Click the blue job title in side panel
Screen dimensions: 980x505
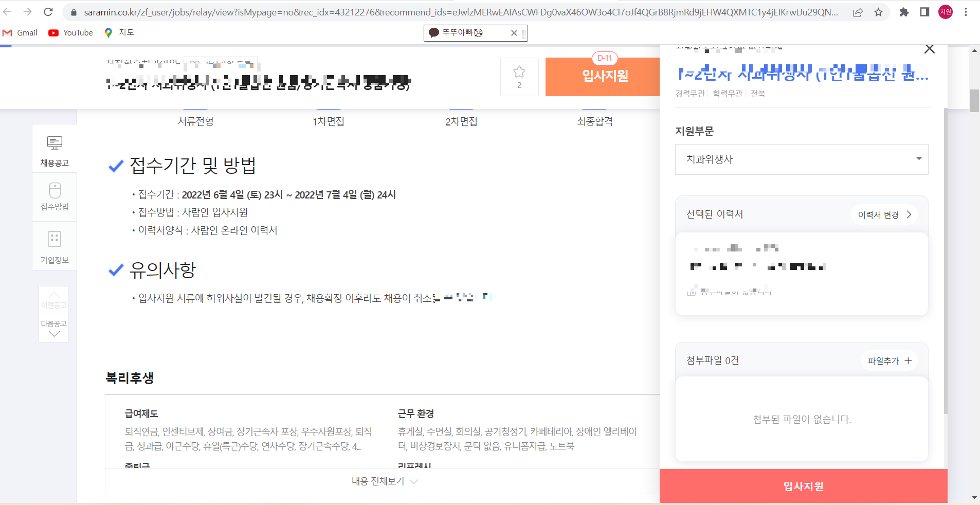803,74
